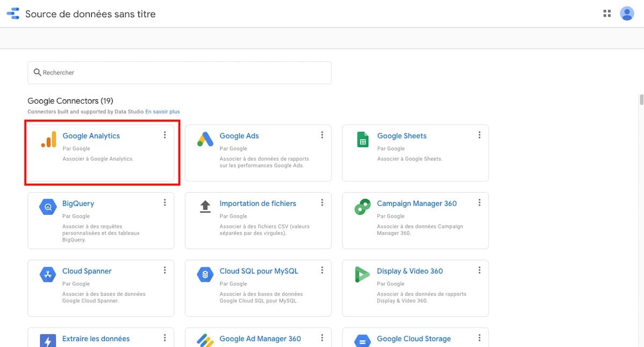Select the Campaign Manager 360 icon
Image resolution: width=644 pixels, height=347 pixels.
coord(363,207)
